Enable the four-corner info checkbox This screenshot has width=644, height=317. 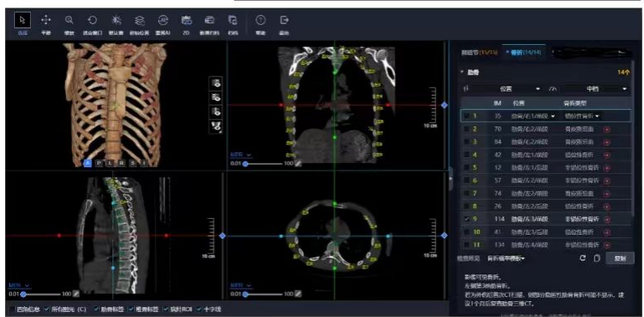tap(12, 309)
